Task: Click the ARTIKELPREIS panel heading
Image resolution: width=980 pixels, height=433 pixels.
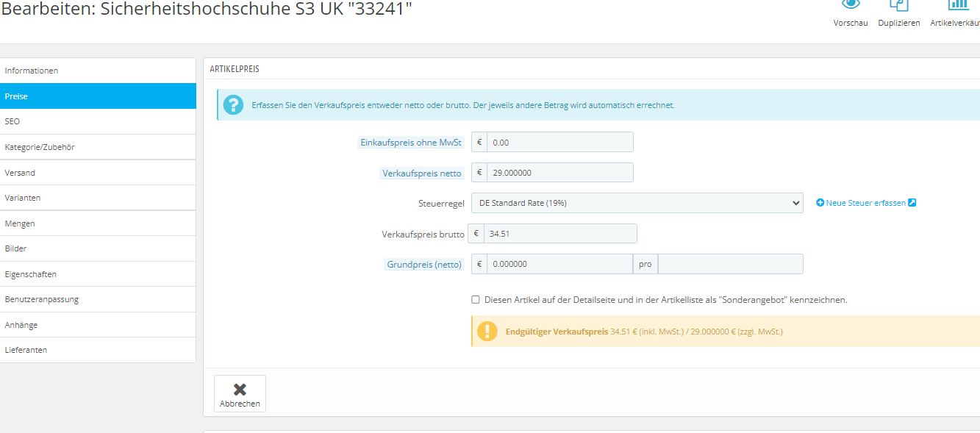Action: 235,68
